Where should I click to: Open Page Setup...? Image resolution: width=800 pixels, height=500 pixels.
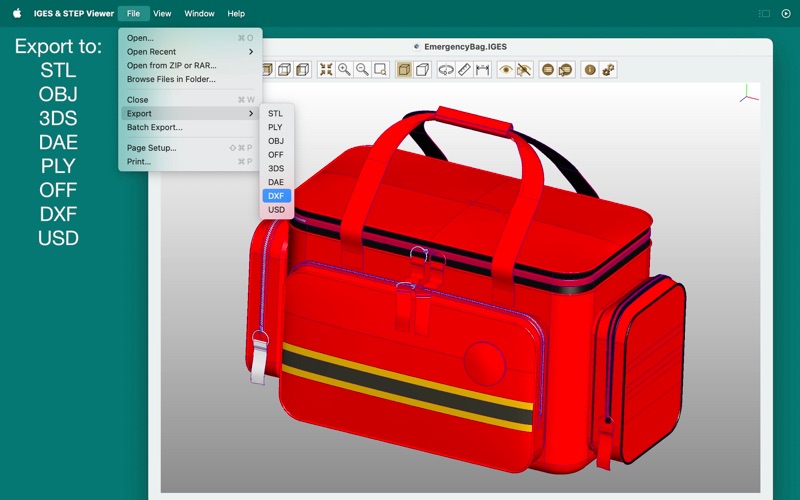(190, 148)
